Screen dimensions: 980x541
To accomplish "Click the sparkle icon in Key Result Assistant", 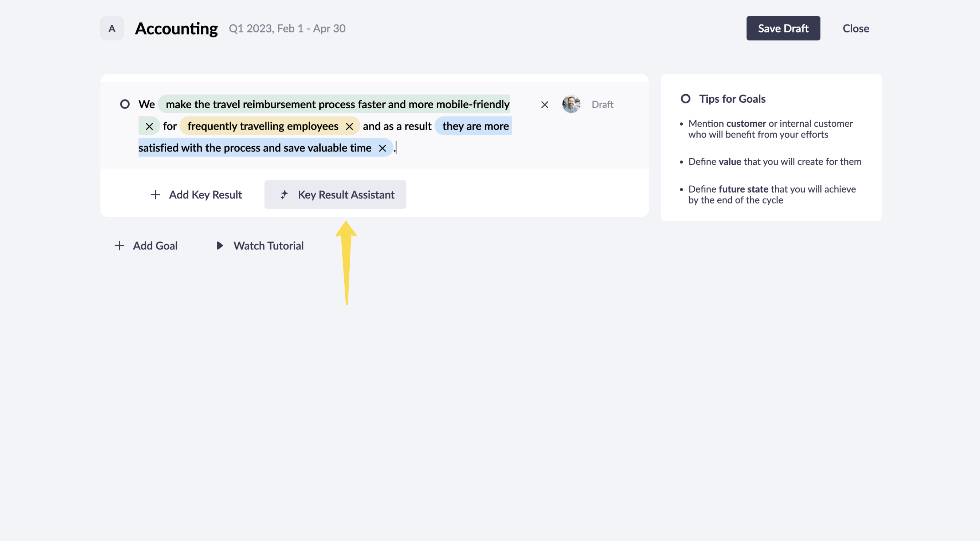I will 284,195.
